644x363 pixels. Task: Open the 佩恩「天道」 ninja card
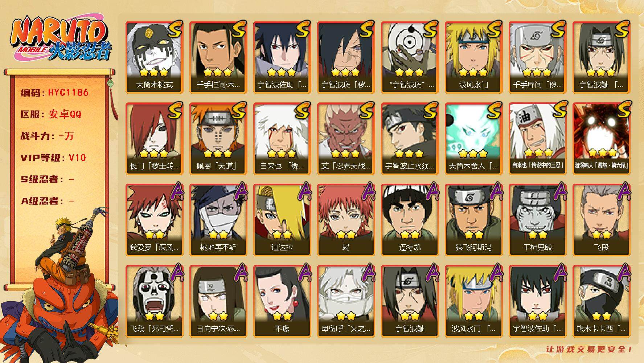(218, 138)
